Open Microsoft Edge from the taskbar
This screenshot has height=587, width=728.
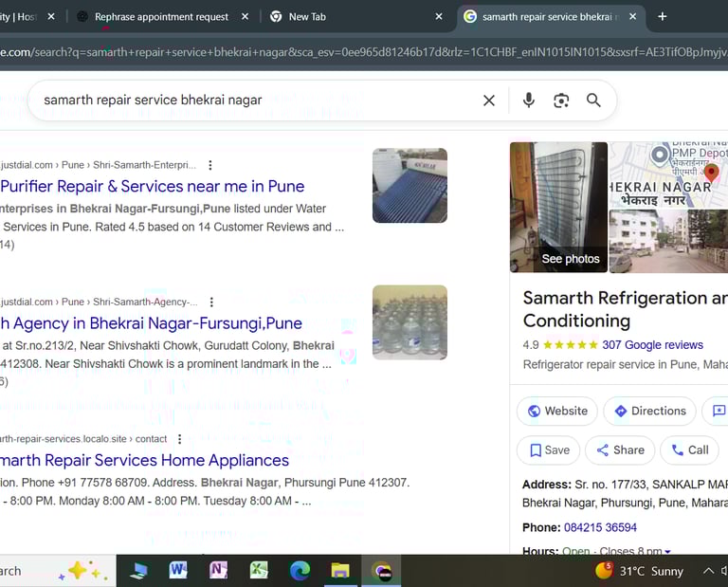(300, 570)
